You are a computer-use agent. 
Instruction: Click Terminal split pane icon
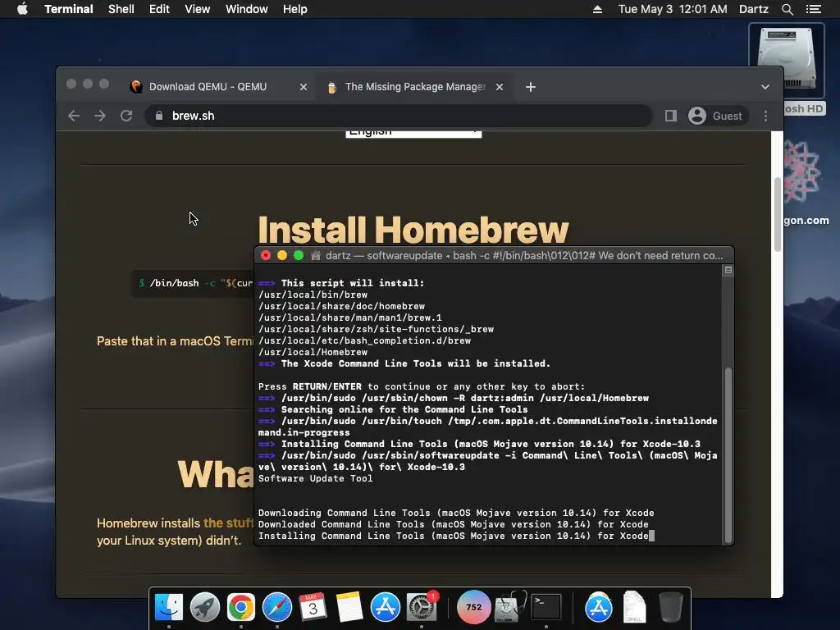pyautogui.click(x=728, y=271)
